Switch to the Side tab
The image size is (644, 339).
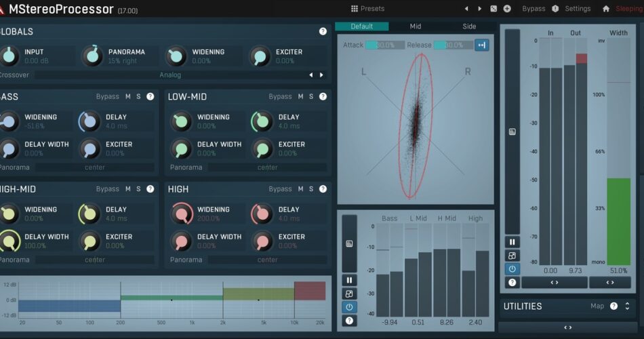pyautogui.click(x=469, y=26)
